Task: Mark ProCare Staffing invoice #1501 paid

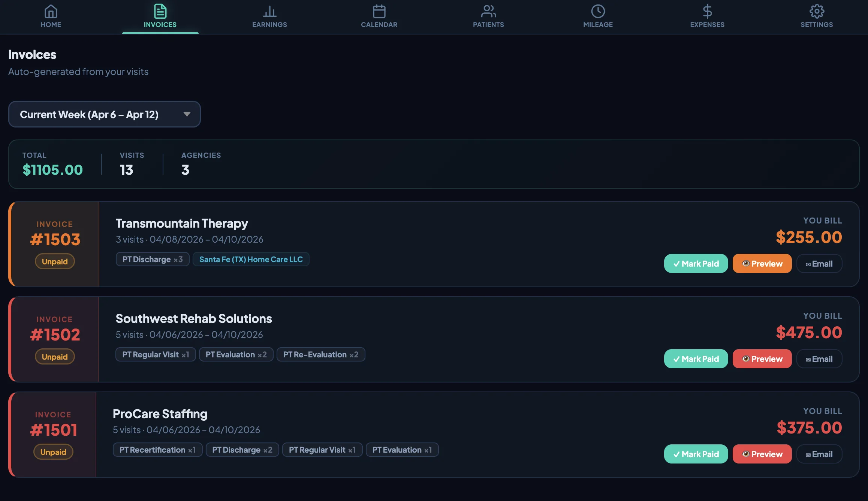Action: coord(696,454)
